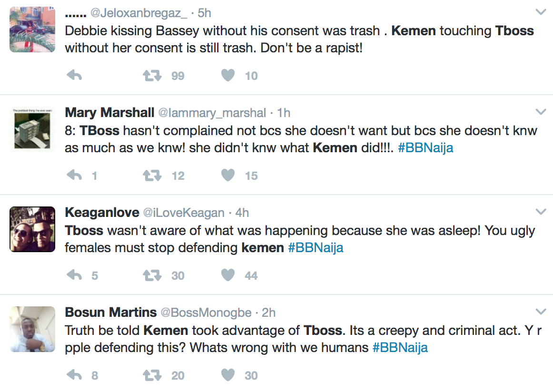Reply to Mary Marshall's tweet

click(74, 176)
